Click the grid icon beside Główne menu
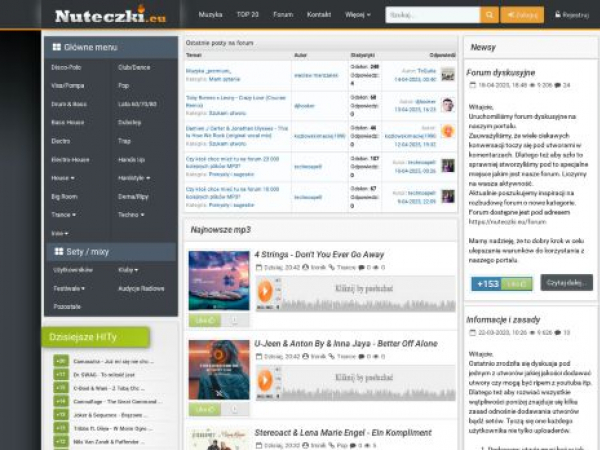600x450 pixels. 57,47
